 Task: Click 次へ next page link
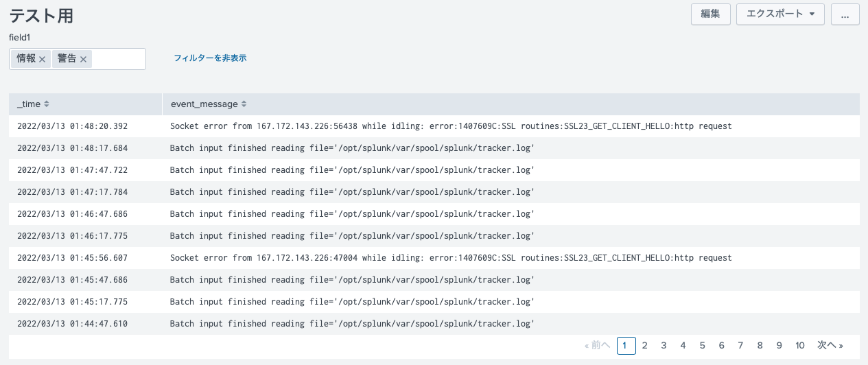(830, 346)
